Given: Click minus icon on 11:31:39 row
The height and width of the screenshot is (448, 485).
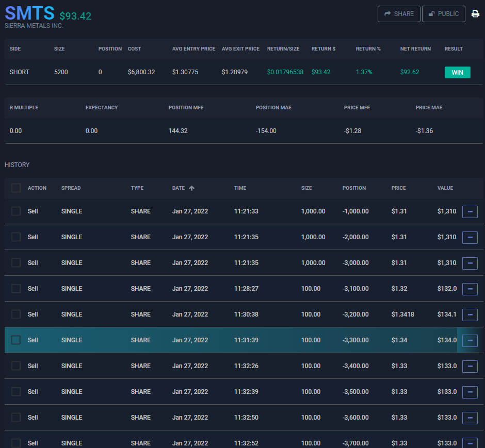Looking at the screenshot, I should pyautogui.click(x=470, y=340).
